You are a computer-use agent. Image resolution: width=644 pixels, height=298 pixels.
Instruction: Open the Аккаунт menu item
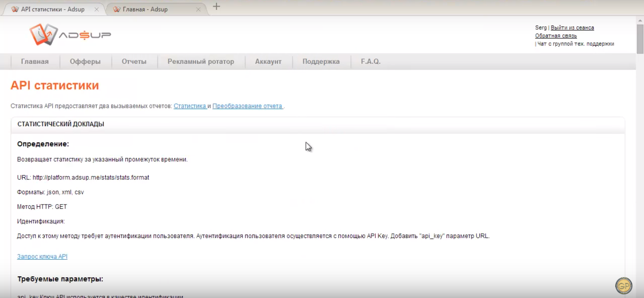pyautogui.click(x=268, y=61)
